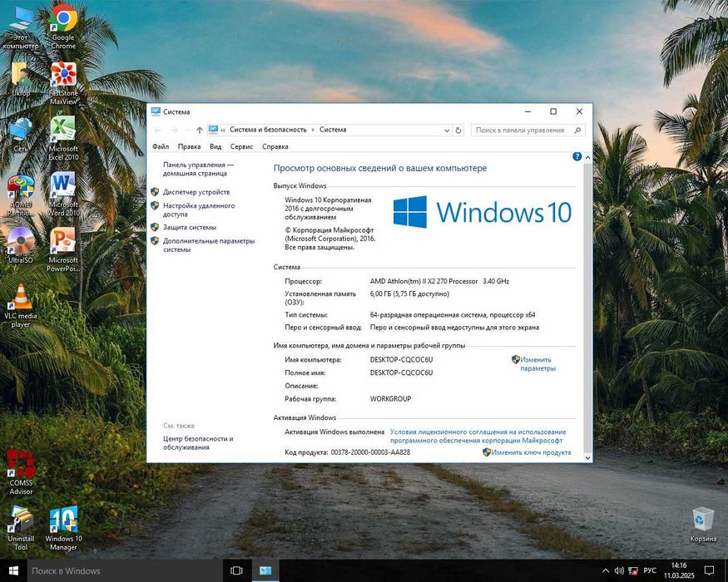Select the UltraISO desktop icon

pyautogui.click(x=21, y=246)
